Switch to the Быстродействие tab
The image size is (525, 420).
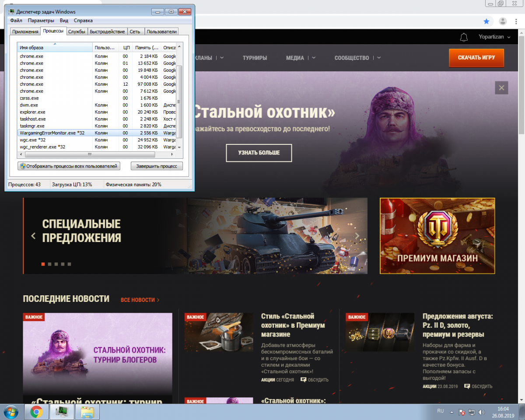pyautogui.click(x=108, y=31)
